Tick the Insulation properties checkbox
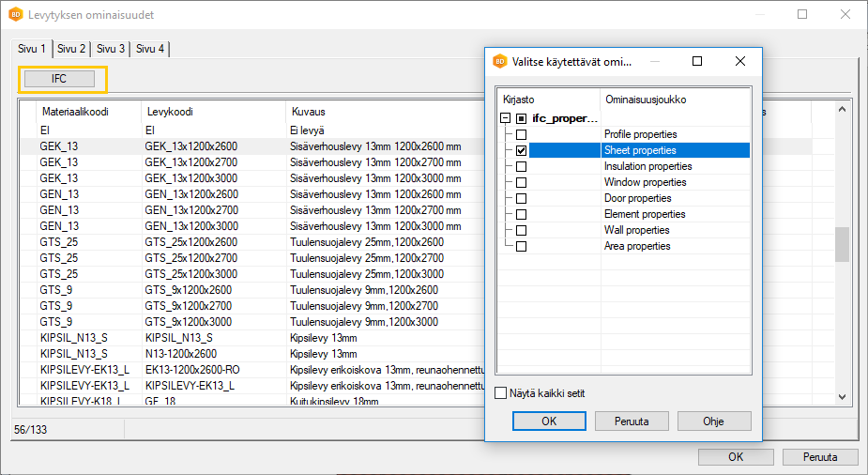Screen dimensions: 868x475 tap(521, 166)
